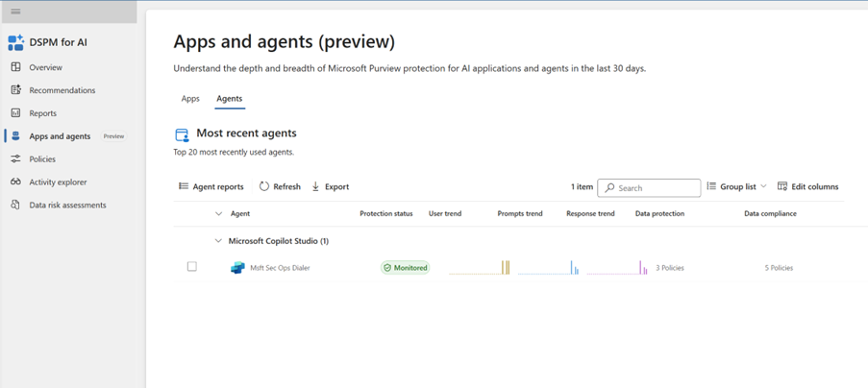Click the Refresh circular arrow icon

coord(264,186)
